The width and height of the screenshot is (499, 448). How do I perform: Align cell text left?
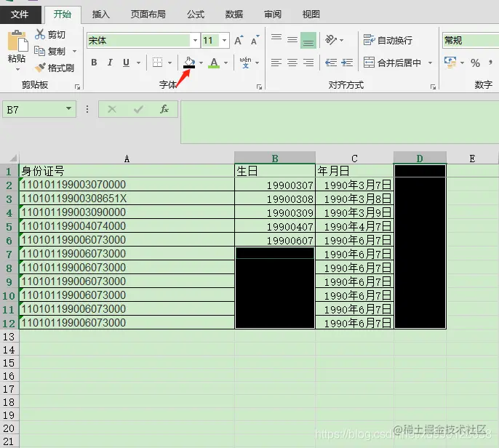(276, 63)
